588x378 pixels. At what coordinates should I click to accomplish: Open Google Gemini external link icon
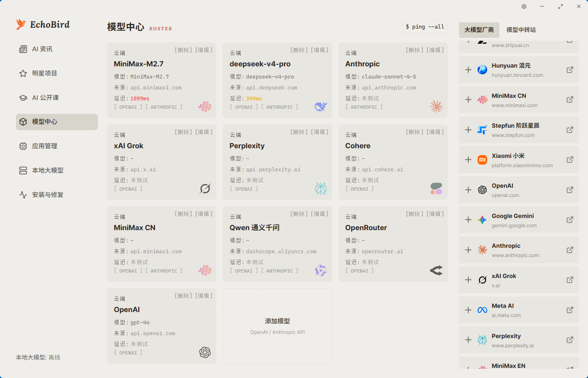point(570,220)
